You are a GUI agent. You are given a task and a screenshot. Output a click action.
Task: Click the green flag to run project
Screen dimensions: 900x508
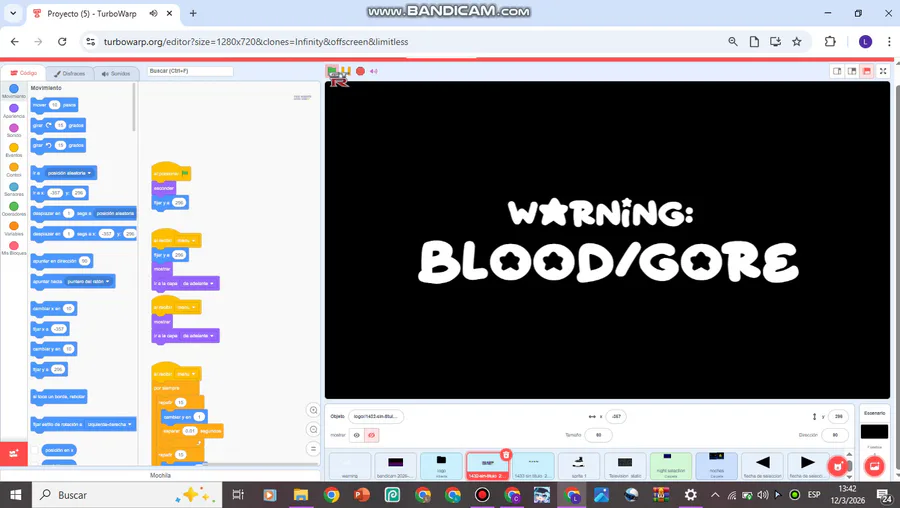tap(332, 71)
